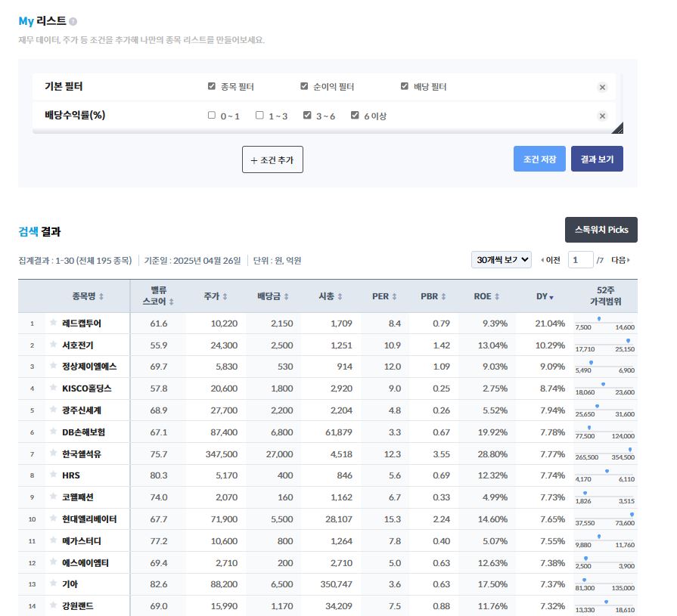Uncheck the 종목 필터 checkbox
This screenshot has height=616, width=677.
click(x=212, y=86)
